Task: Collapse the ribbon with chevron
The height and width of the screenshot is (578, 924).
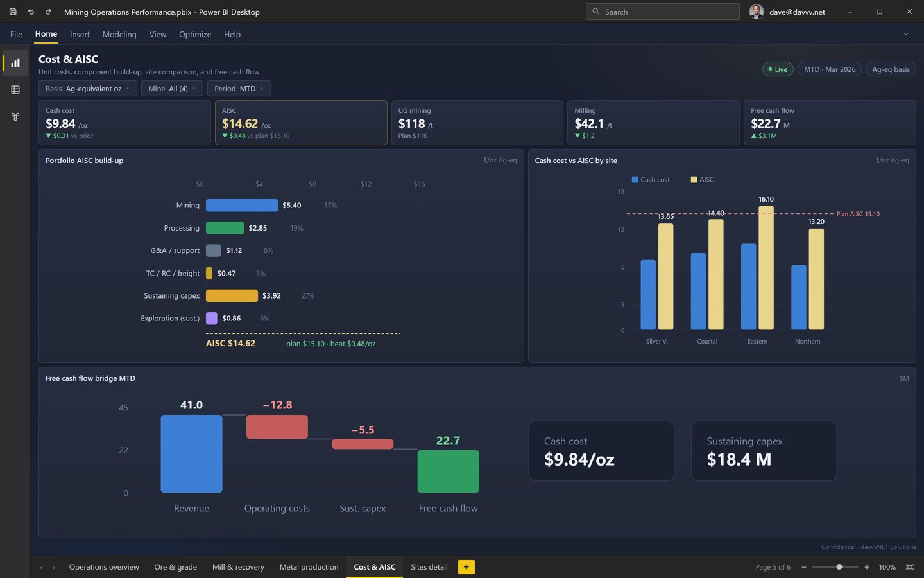Action: click(x=906, y=34)
